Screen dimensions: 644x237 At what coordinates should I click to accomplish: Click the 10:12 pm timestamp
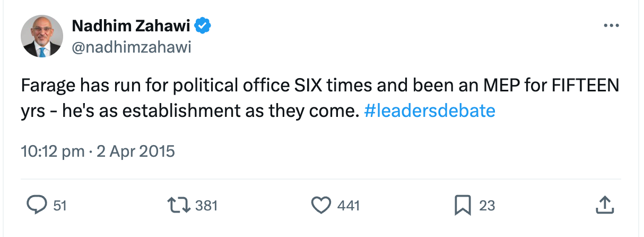click(52, 151)
